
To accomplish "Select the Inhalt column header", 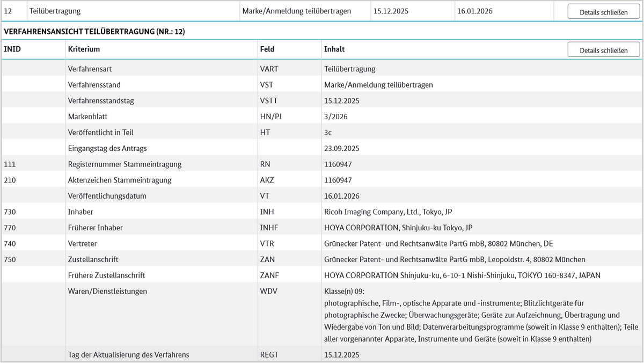I will [x=334, y=49].
